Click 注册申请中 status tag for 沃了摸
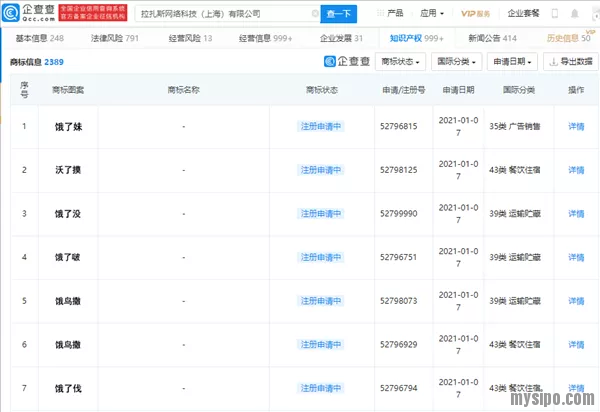 (320, 170)
